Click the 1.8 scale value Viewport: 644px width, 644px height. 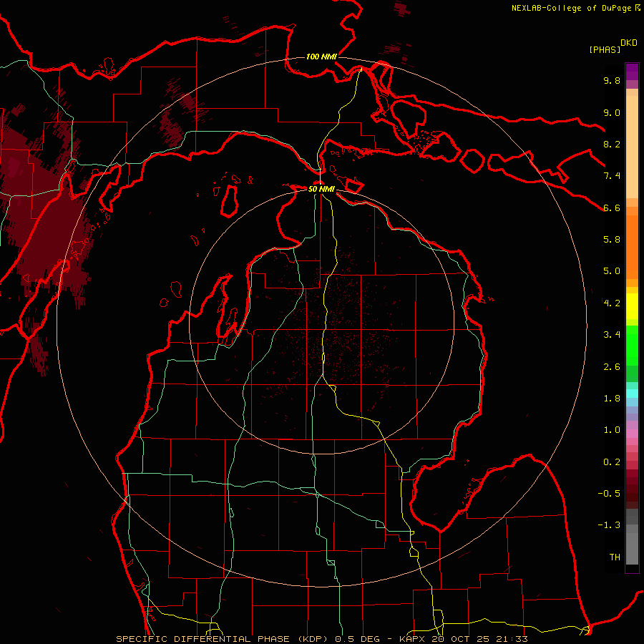pos(612,399)
